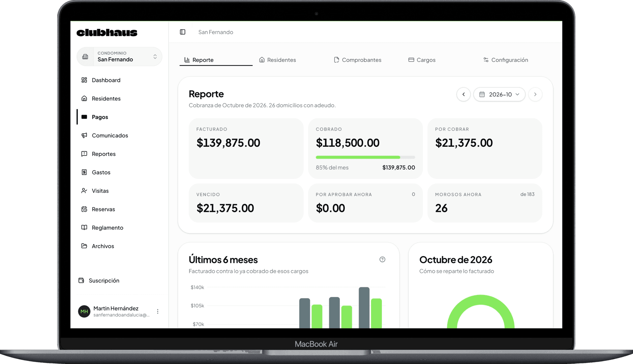Open Comunicados from the sidebar
The width and height of the screenshot is (633, 364).
[x=119, y=136]
